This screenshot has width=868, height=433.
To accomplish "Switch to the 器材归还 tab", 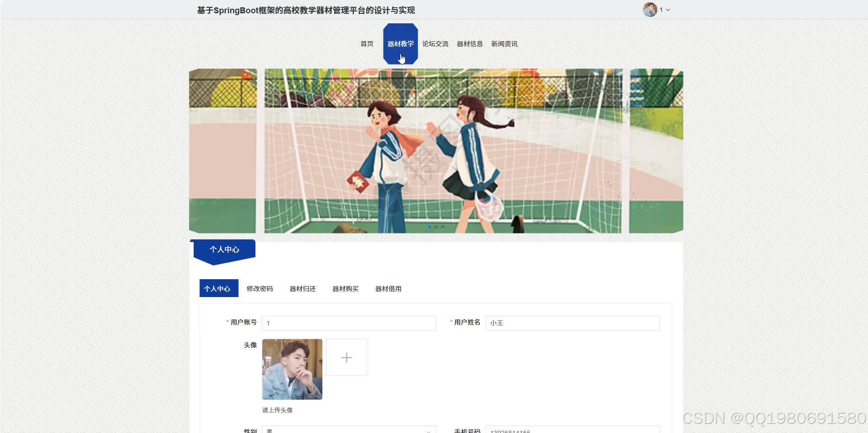I will (303, 288).
